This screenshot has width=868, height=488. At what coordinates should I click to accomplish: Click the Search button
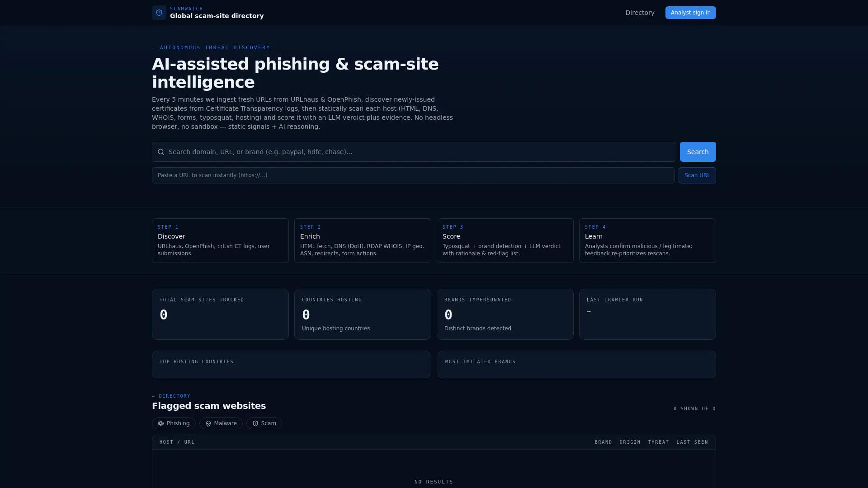click(698, 152)
